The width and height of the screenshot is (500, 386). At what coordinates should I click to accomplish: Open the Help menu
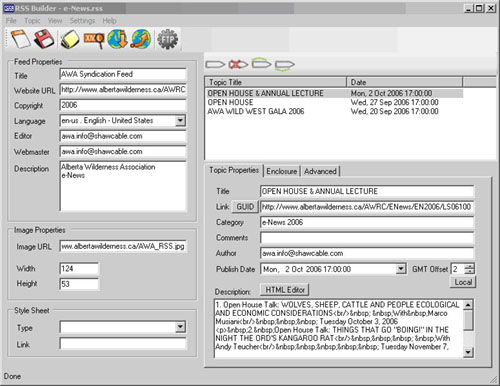coord(109,21)
